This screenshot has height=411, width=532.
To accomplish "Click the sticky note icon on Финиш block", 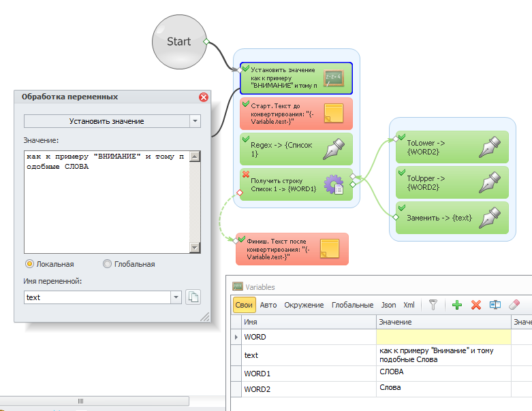I will [330, 248].
